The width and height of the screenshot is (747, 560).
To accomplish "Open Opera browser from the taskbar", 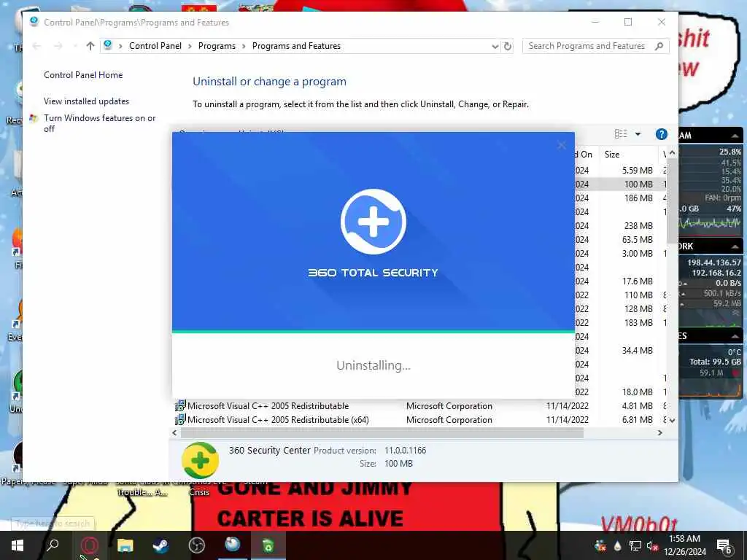I will (89, 545).
